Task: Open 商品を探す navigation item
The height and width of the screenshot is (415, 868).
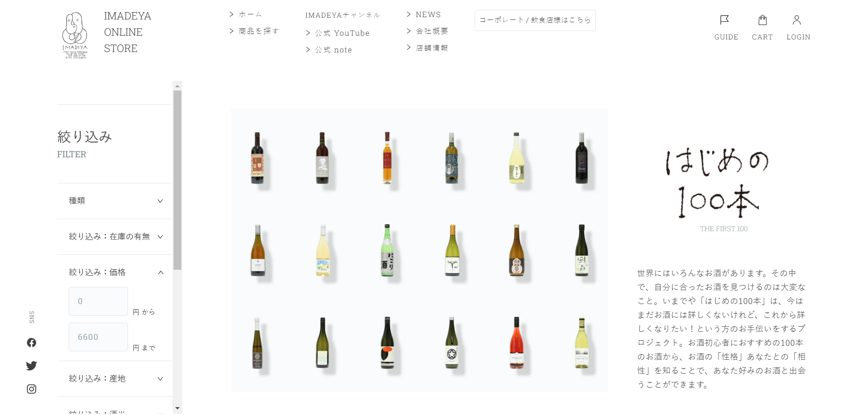Action: 258,31
